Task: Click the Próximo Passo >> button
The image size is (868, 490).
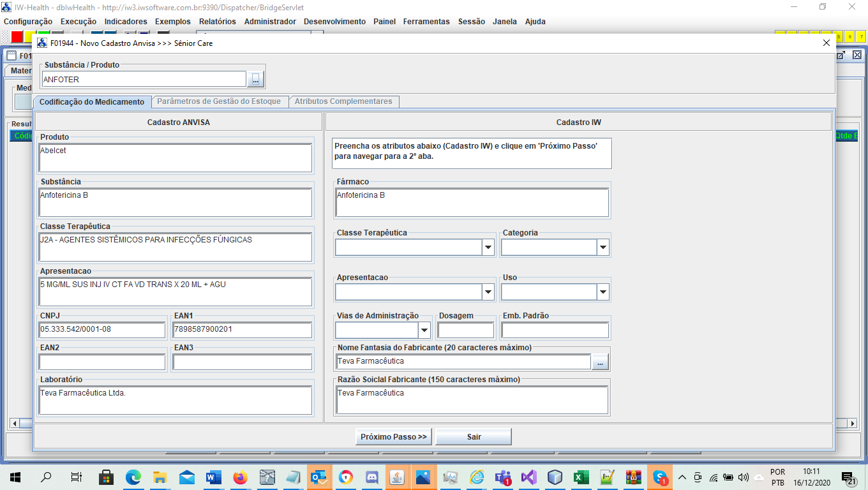Action: tap(393, 437)
